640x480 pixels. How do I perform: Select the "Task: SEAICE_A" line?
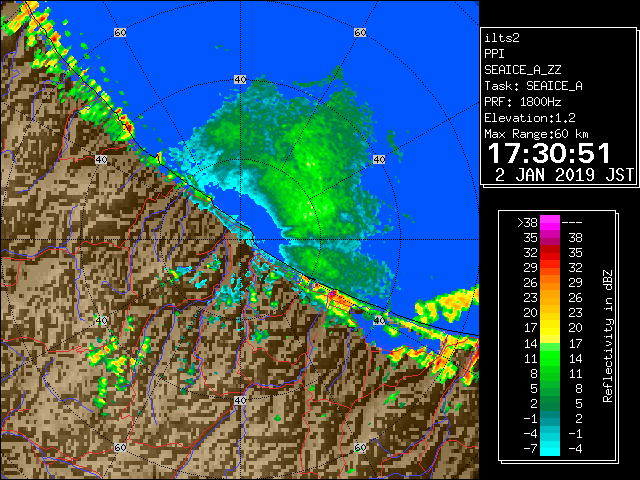(x=533, y=86)
